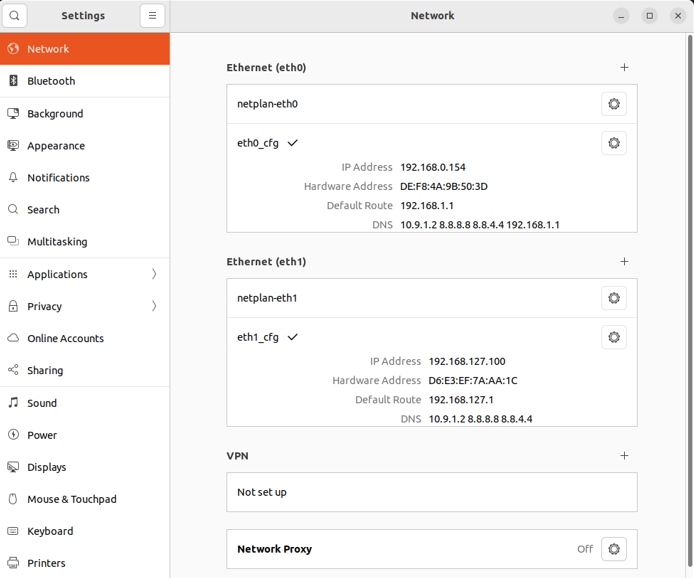Open Keyboard settings
The image size is (694, 578).
[85, 531]
